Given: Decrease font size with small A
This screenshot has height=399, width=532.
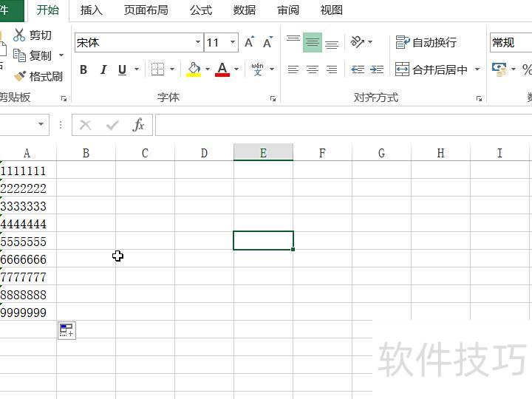Looking at the screenshot, I should pyautogui.click(x=267, y=42).
